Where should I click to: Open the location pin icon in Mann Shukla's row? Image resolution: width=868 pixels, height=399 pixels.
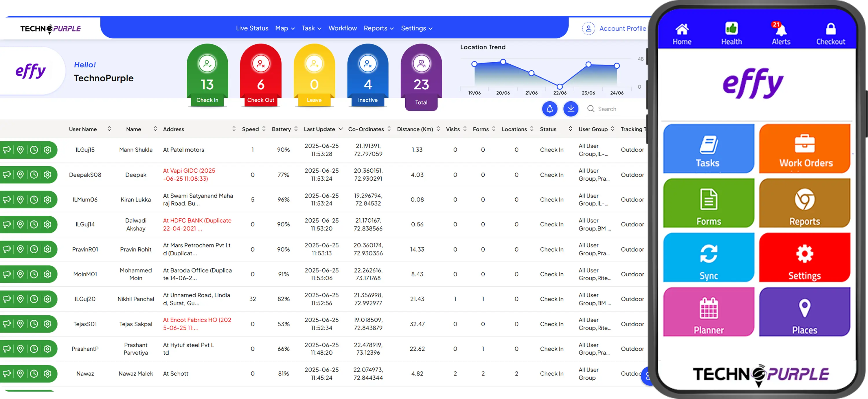point(20,150)
